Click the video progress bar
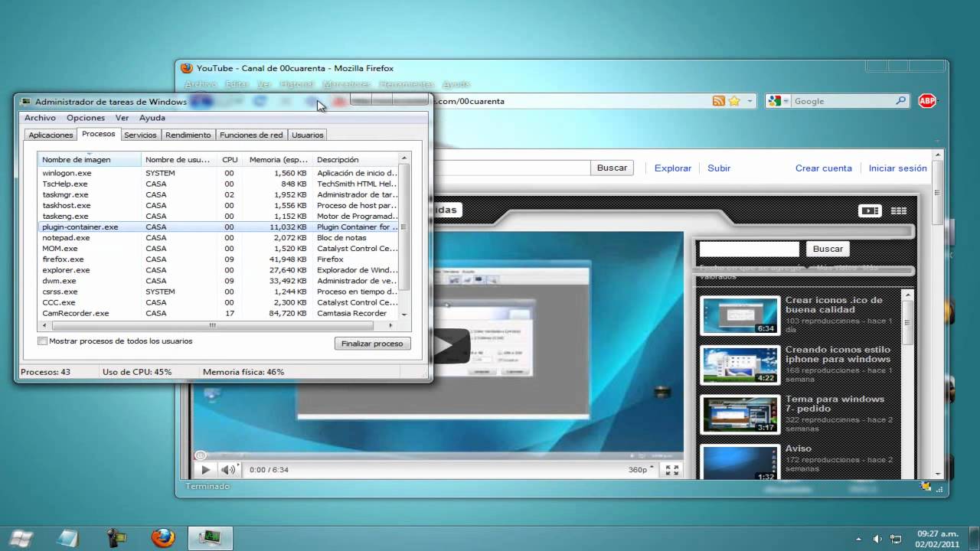 point(438,456)
